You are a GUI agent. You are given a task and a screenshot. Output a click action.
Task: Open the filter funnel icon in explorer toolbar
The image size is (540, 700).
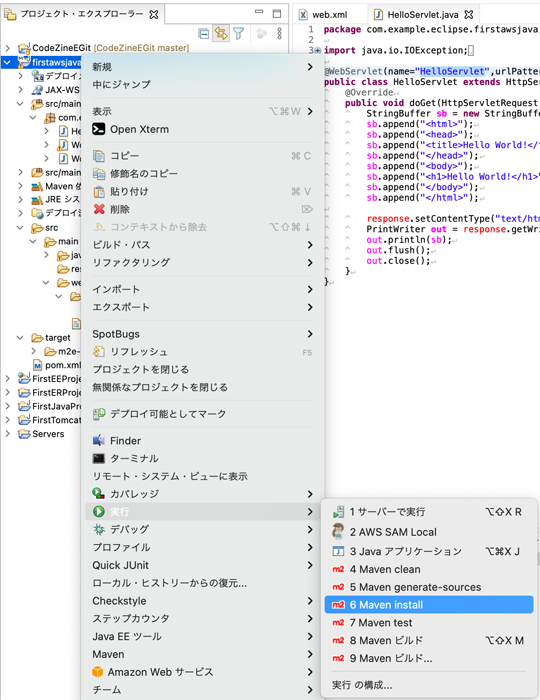point(239,33)
